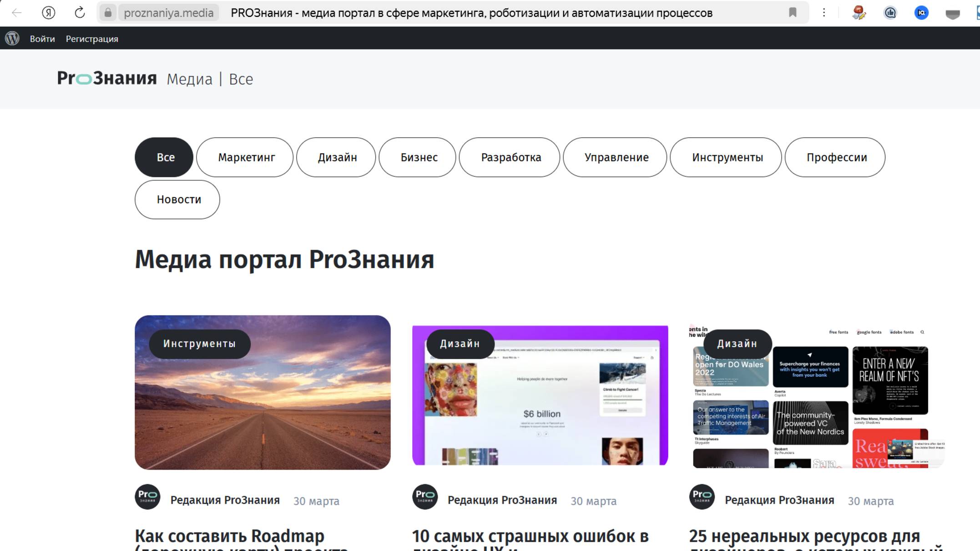Click Редакция ProЗнания under the Roadmap article
This screenshot has width=980, height=551.
pos(225,500)
